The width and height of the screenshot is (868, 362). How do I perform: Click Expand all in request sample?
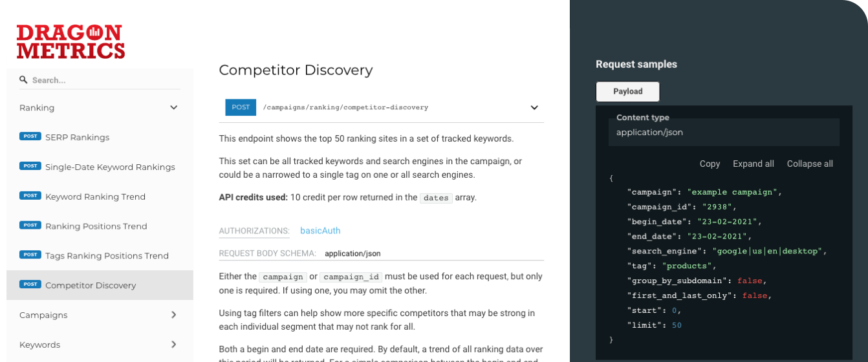click(x=753, y=164)
